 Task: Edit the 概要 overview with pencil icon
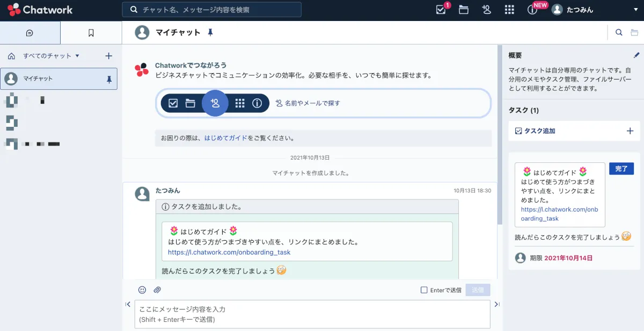tap(636, 55)
